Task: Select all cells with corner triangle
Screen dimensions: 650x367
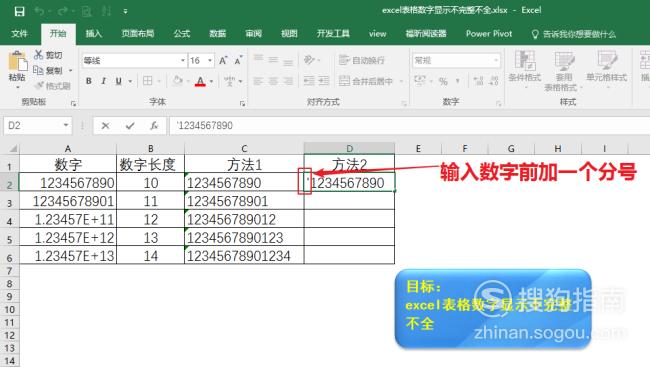Action: (x=13, y=148)
